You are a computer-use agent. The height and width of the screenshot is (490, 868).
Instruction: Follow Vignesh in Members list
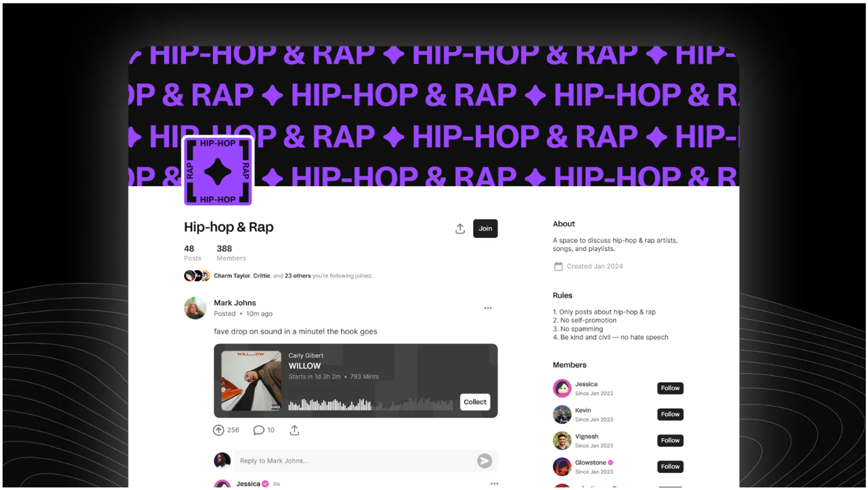tap(670, 440)
